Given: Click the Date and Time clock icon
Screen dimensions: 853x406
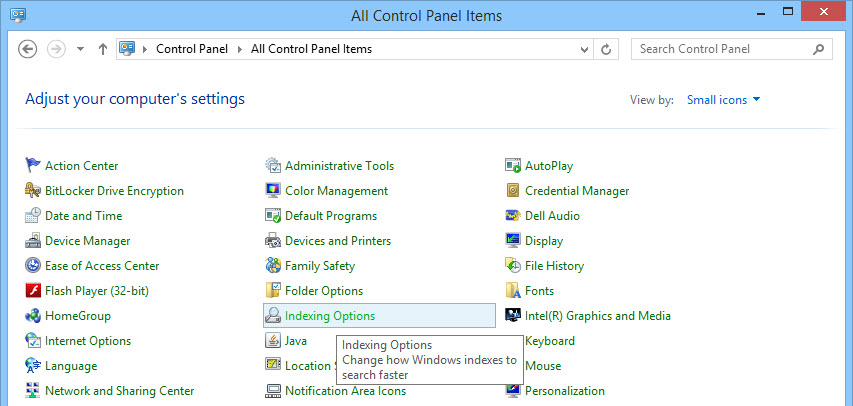Looking at the screenshot, I should [x=33, y=216].
